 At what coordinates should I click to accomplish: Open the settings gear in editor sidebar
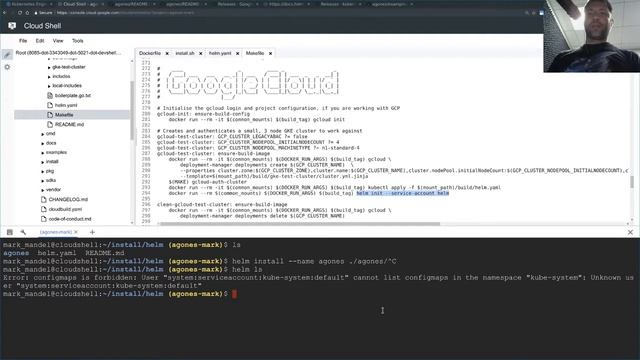[7, 67]
